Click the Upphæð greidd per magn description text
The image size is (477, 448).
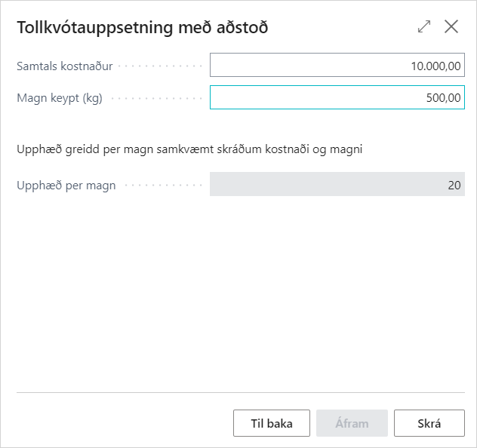(x=189, y=149)
